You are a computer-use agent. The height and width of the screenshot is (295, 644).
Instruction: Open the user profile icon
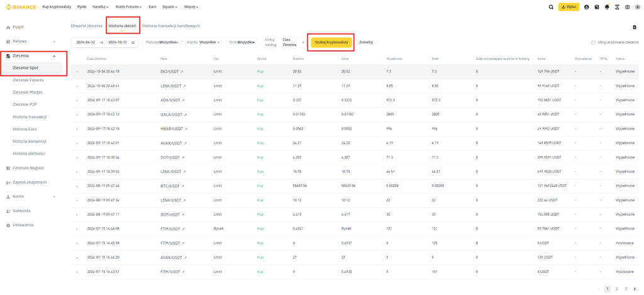tap(587, 7)
